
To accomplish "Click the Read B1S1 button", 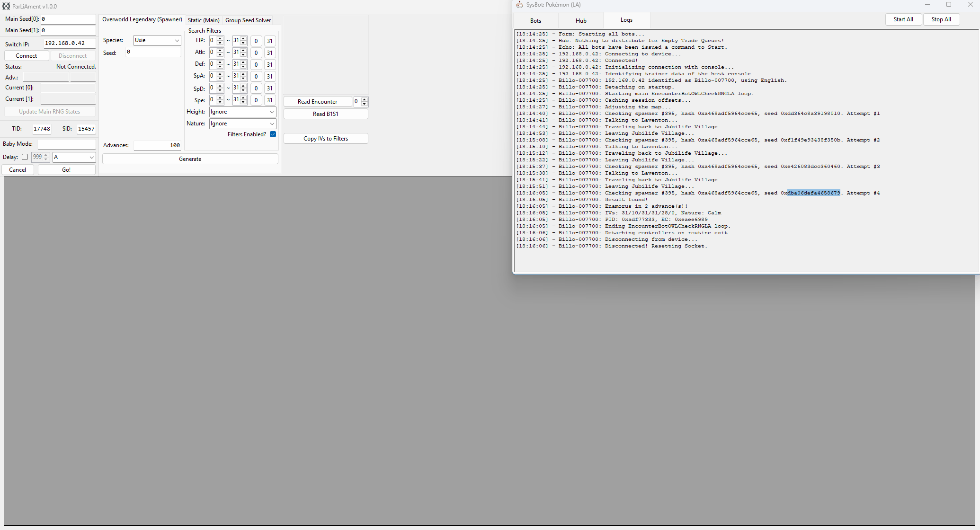I will [x=325, y=114].
